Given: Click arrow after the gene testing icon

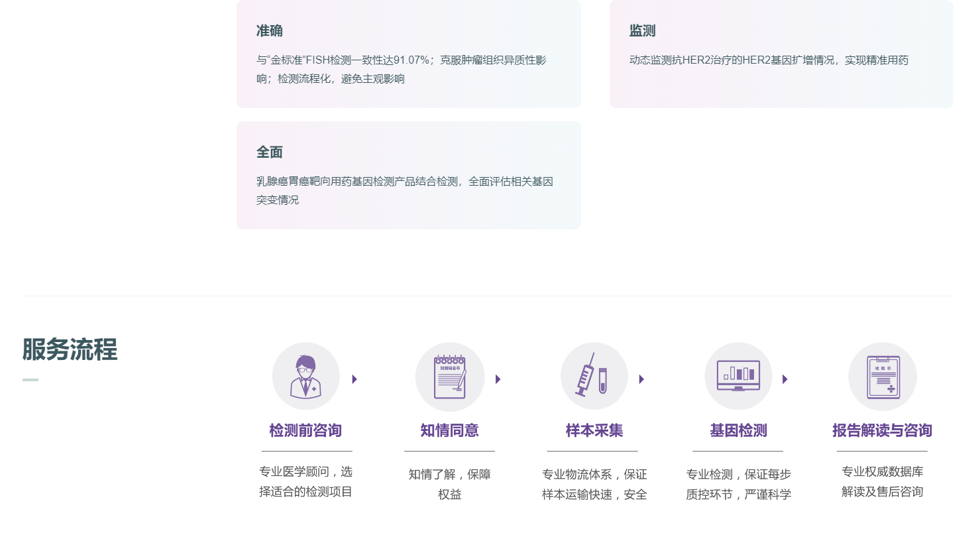Looking at the screenshot, I should [785, 379].
